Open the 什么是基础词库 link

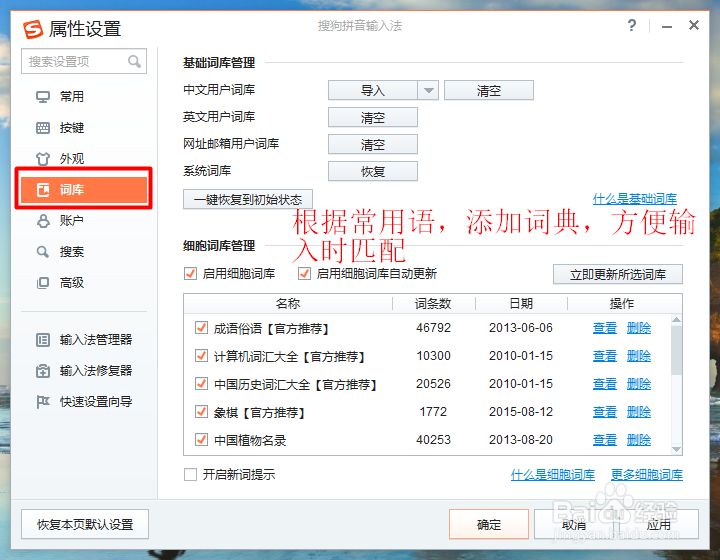635,199
